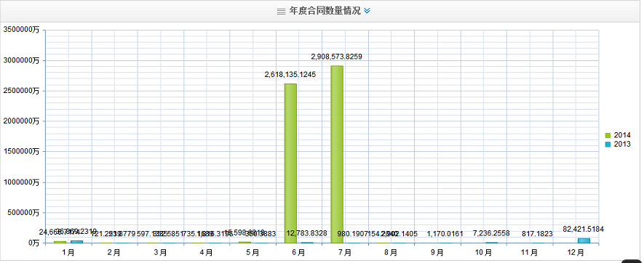Viewport: 644px width, 263px height.
Task: Click the value label 12,783.8328
Action: [307, 233]
